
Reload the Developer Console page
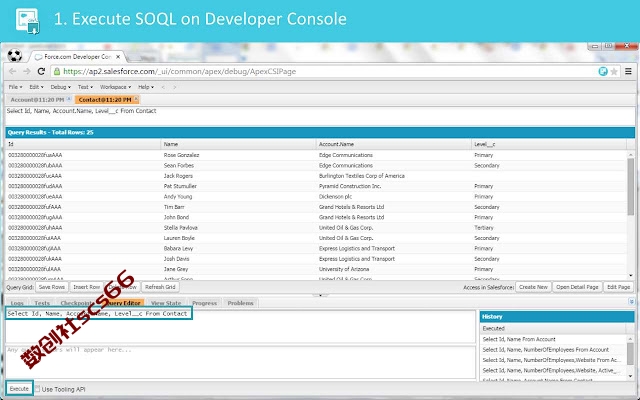(41, 71)
